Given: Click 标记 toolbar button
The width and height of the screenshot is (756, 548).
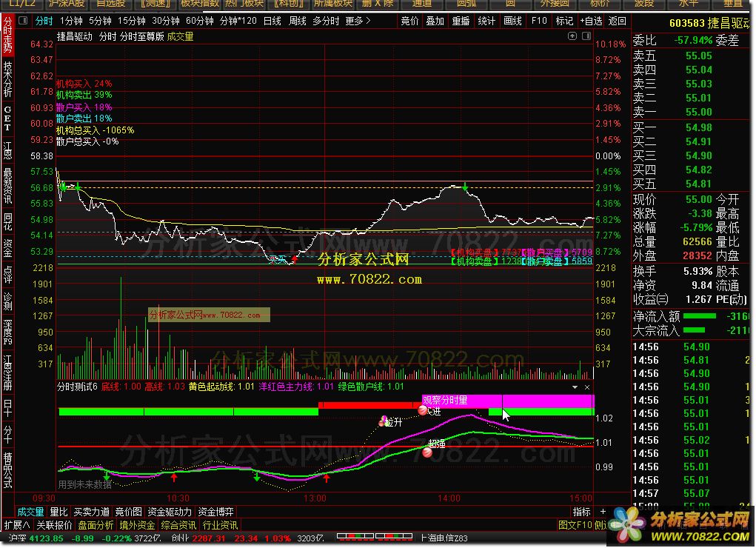Looking at the screenshot, I should coord(564,21).
